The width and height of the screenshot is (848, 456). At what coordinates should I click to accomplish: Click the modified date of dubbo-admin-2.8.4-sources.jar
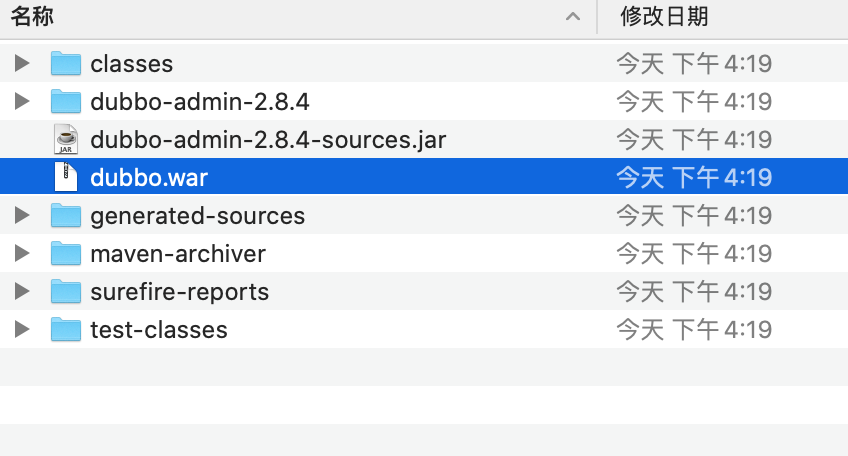694,140
